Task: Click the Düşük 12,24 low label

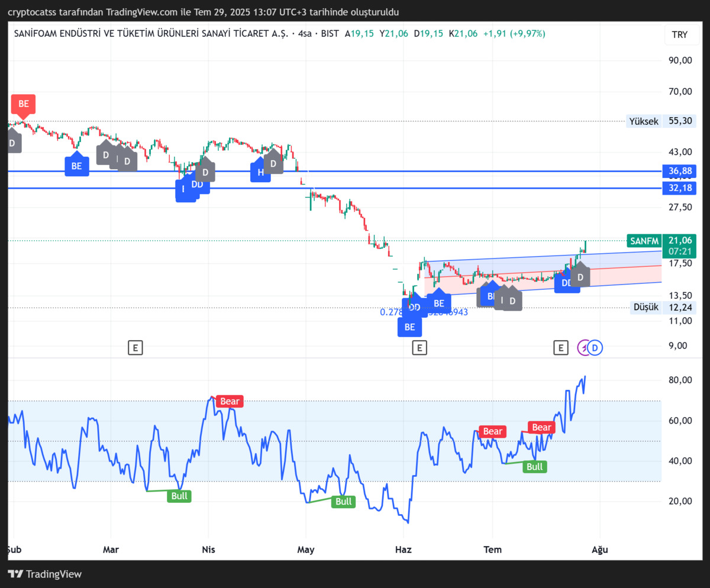Action: [663, 307]
